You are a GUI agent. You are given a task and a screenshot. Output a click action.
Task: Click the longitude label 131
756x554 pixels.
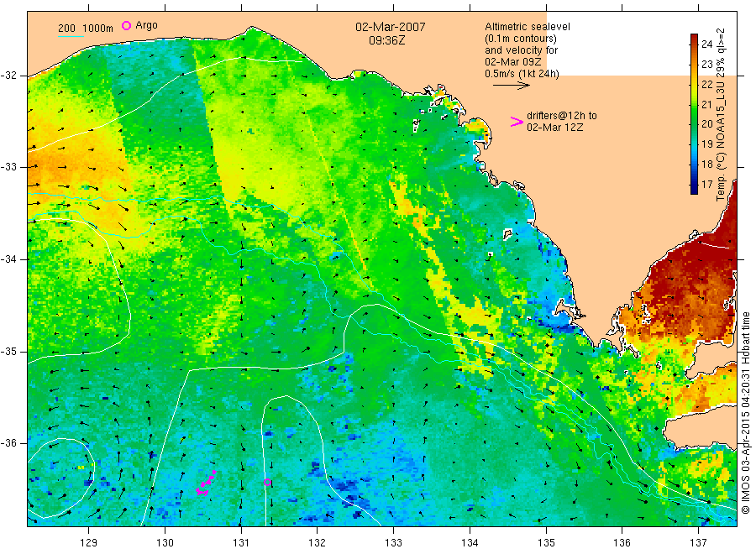241,543
